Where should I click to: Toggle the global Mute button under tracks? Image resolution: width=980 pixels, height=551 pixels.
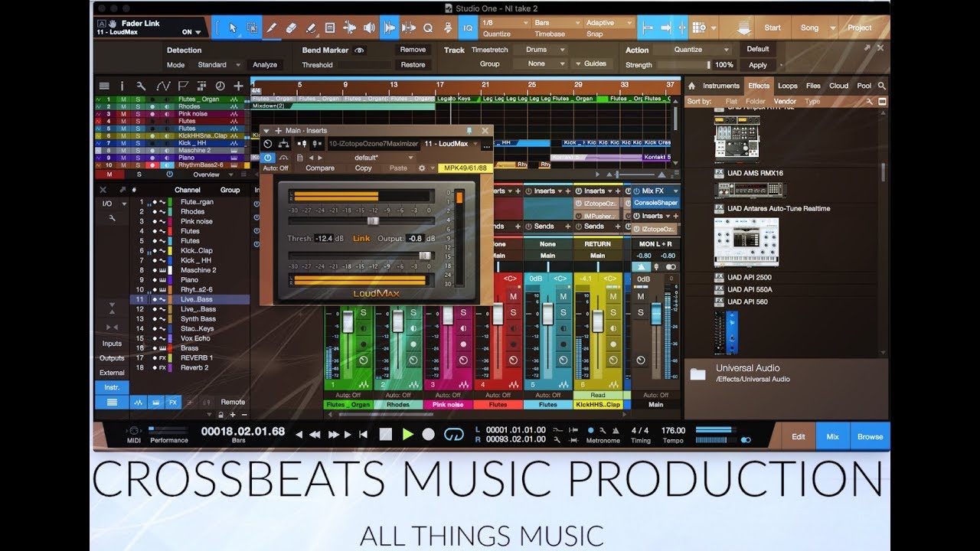pyautogui.click(x=109, y=174)
